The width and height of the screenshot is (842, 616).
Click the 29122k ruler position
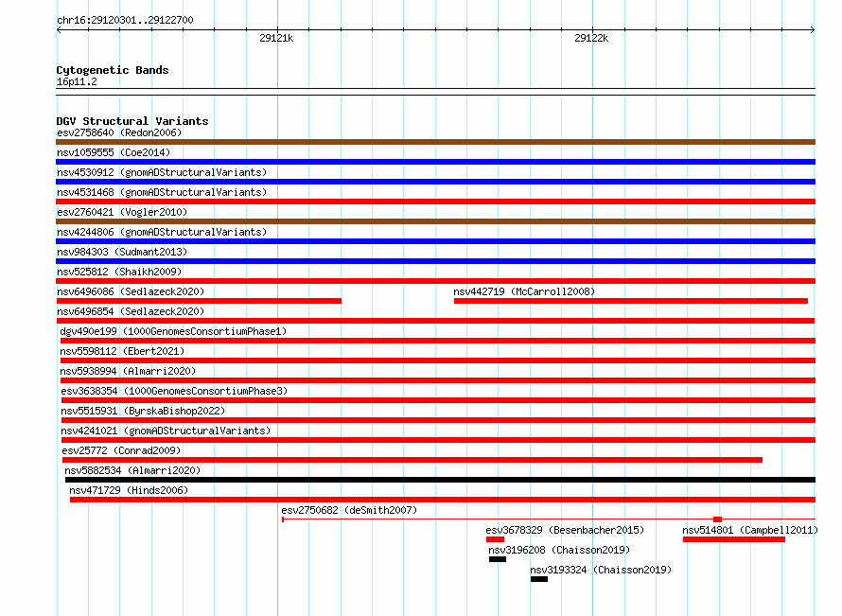[x=591, y=38]
